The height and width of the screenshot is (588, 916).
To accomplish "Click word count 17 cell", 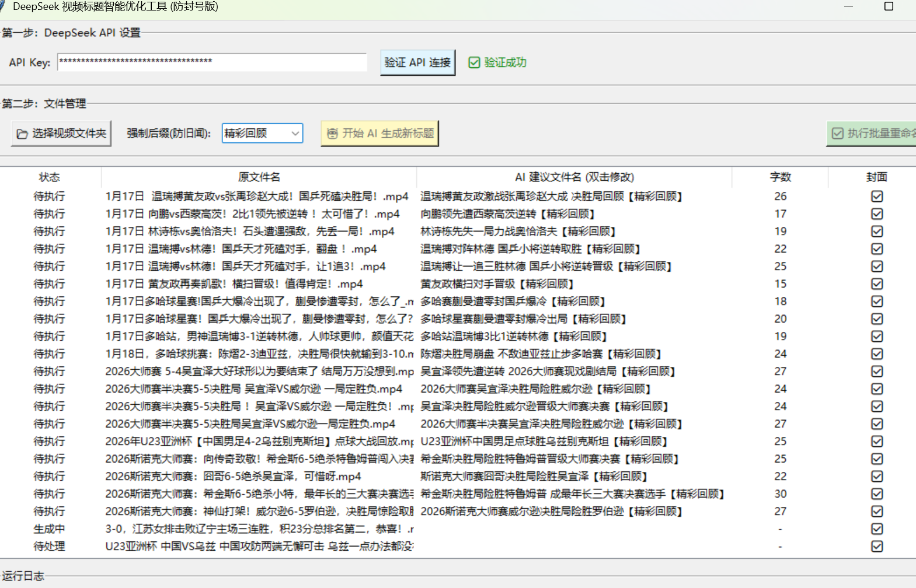I will click(781, 214).
